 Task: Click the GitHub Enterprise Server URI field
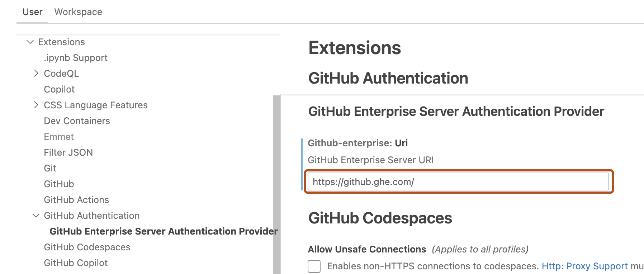pyautogui.click(x=458, y=182)
